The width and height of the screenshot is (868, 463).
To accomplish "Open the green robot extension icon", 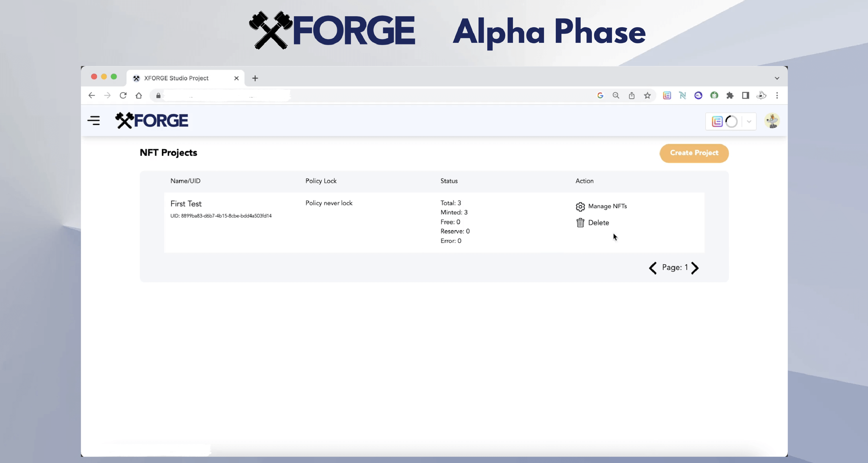I will click(714, 96).
